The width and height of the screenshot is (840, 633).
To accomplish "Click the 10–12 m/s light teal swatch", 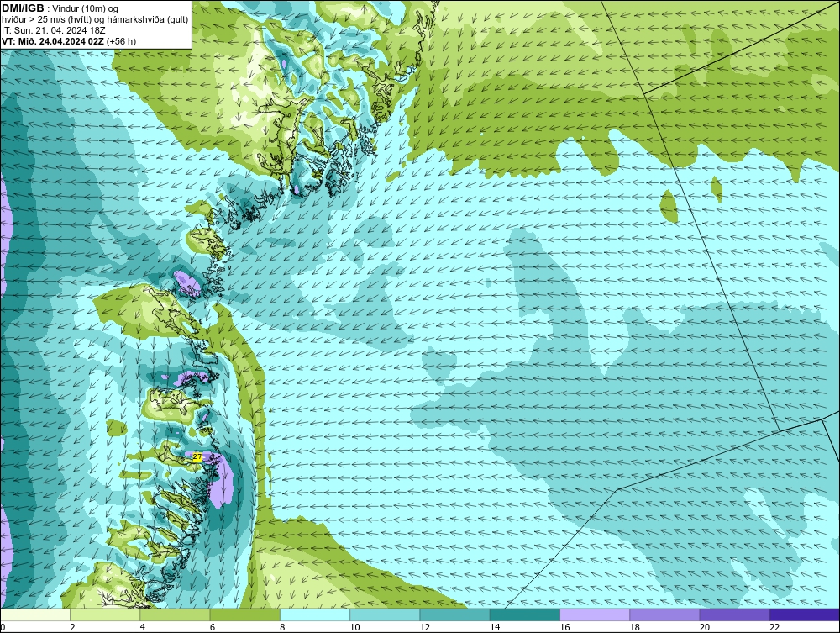I will (x=385, y=615).
